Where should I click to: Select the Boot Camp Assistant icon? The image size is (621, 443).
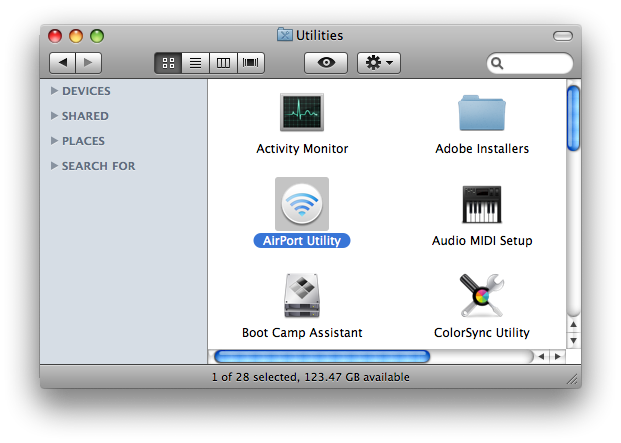[302, 295]
